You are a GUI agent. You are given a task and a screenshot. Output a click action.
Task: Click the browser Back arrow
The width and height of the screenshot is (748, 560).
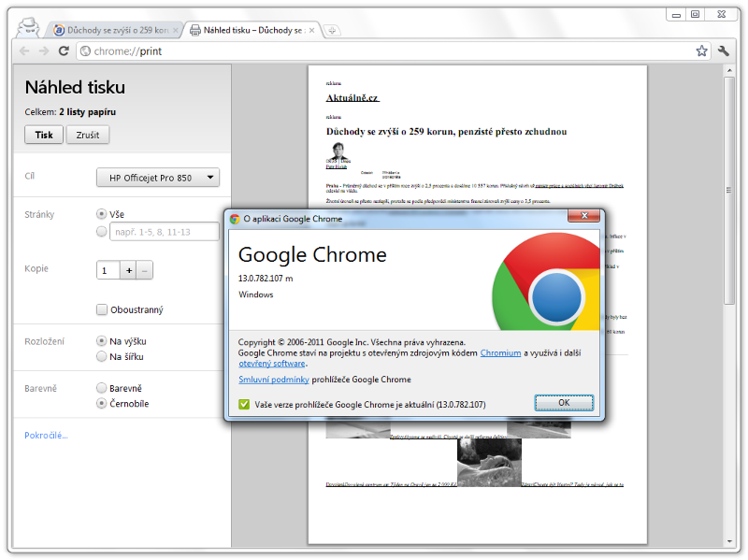point(25,51)
